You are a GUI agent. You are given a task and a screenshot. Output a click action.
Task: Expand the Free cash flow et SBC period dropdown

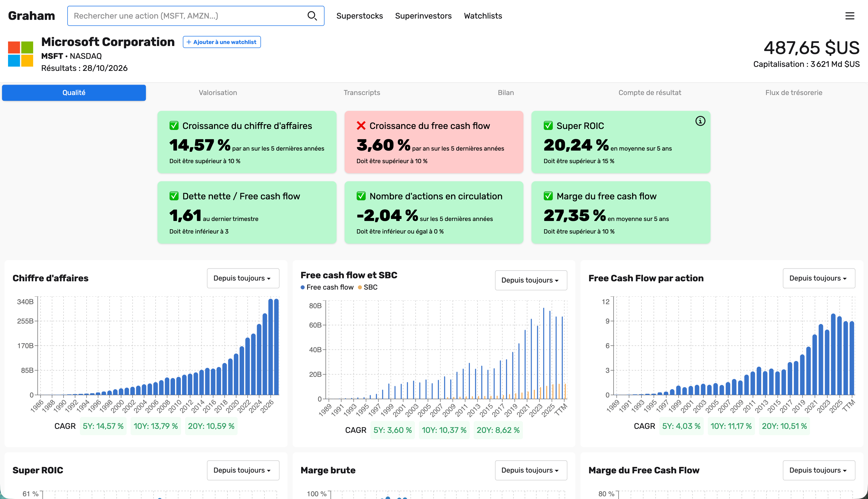pyautogui.click(x=531, y=280)
